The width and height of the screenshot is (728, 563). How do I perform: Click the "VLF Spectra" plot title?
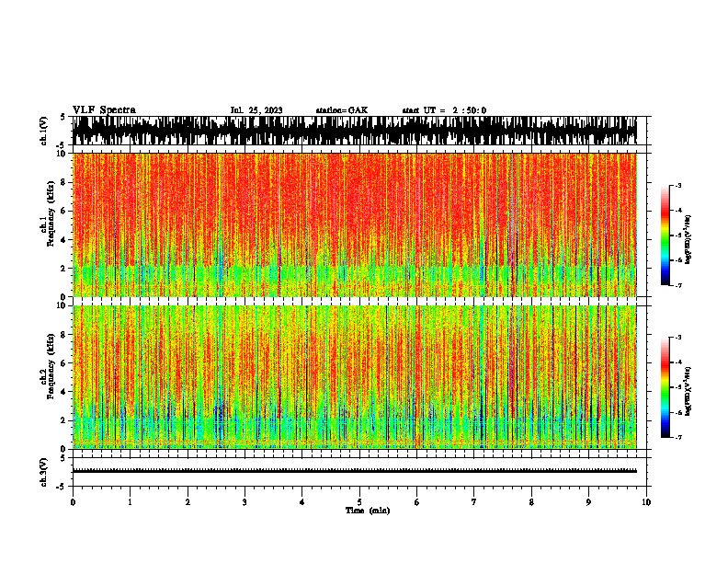(104, 110)
